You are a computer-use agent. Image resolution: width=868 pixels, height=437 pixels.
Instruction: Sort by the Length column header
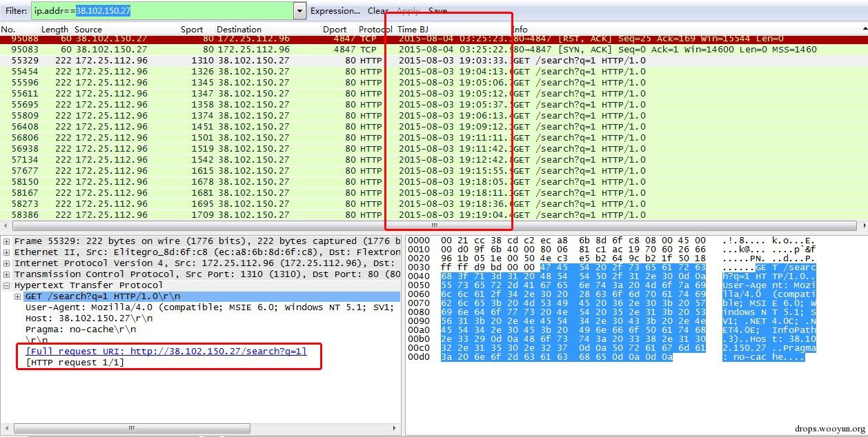point(55,30)
